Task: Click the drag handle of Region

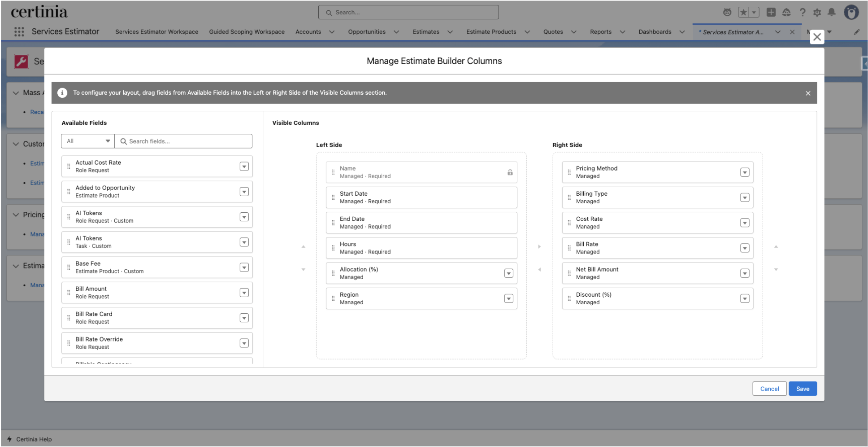Action: click(x=333, y=298)
